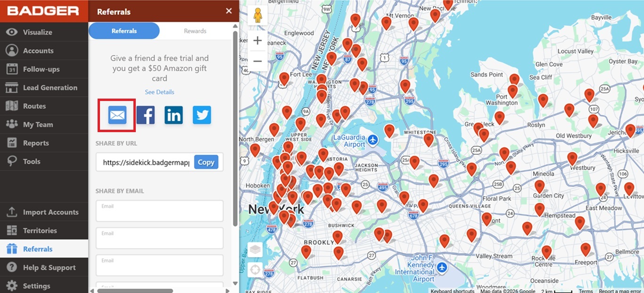The image size is (644, 293).
Task: Click the panel horizontal scrollbar
Action: pos(134,291)
